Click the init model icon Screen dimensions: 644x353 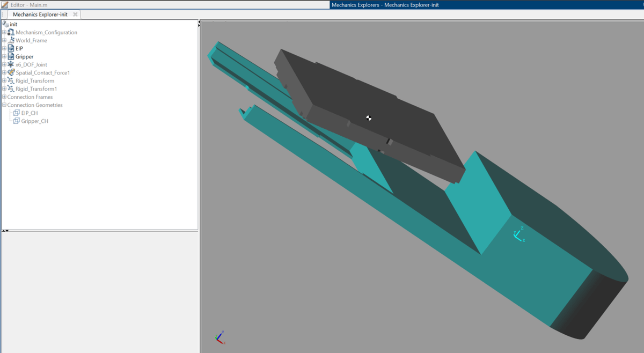5,24
